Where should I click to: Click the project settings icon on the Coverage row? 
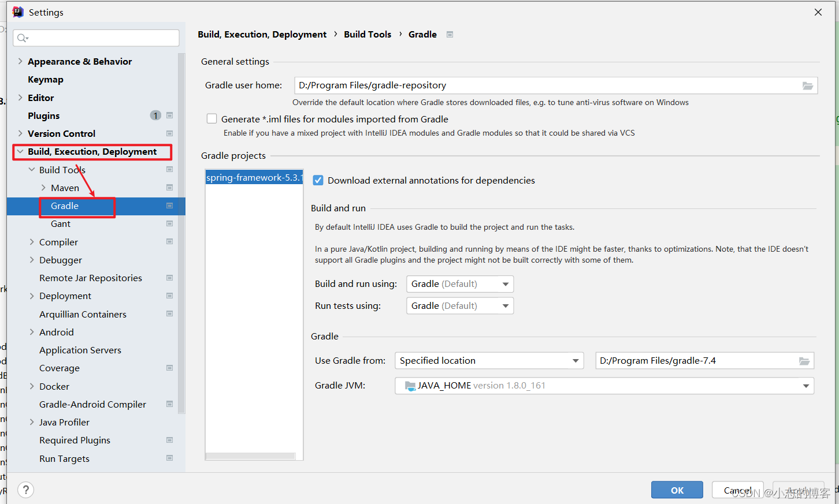point(170,368)
